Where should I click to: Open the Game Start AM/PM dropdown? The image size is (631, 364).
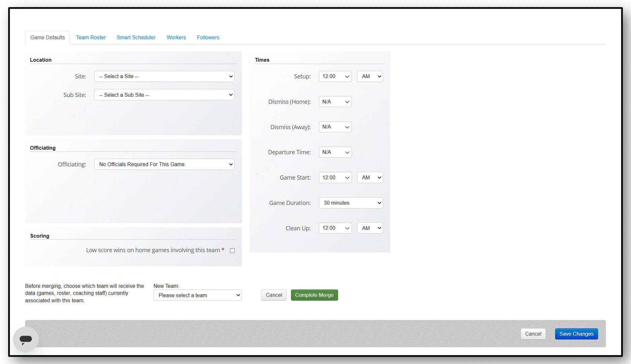coord(370,178)
